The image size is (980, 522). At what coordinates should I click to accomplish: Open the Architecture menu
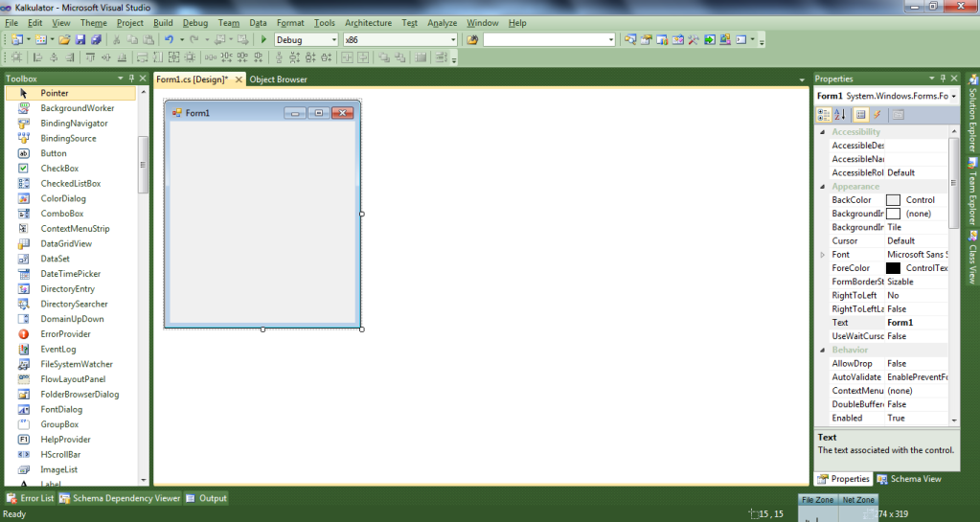click(368, 22)
